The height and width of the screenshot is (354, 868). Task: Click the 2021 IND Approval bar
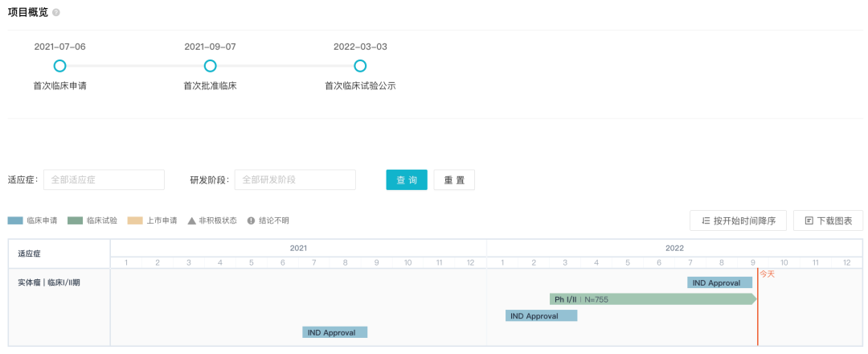tap(335, 332)
